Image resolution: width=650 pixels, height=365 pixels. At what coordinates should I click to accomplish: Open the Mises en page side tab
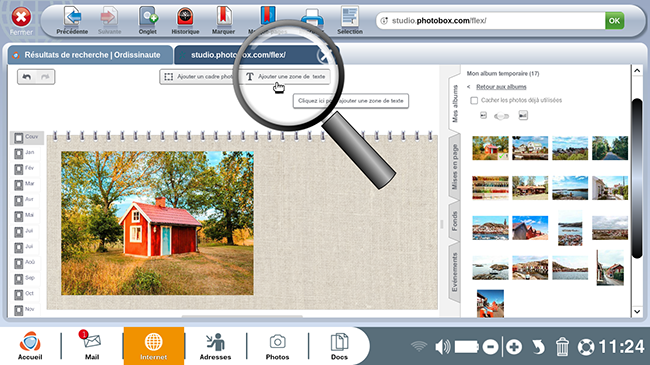455,167
